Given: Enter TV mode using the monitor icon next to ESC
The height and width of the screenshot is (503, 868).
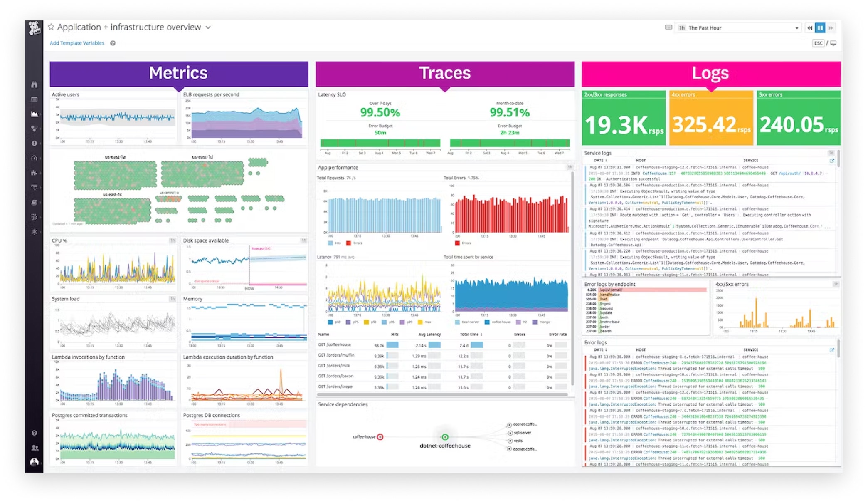Looking at the screenshot, I should click(x=833, y=43).
